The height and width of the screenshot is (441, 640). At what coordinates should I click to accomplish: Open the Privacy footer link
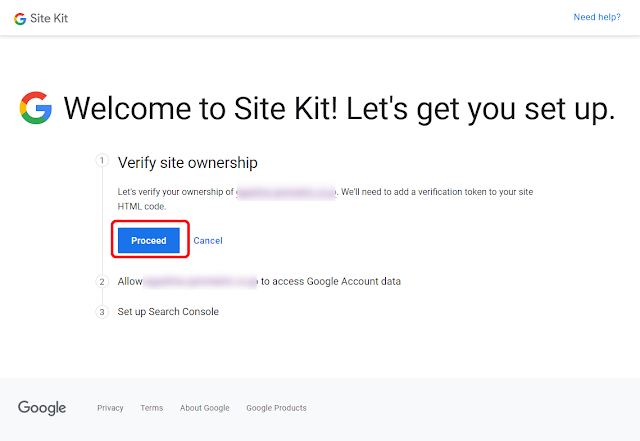click(110, 408)
